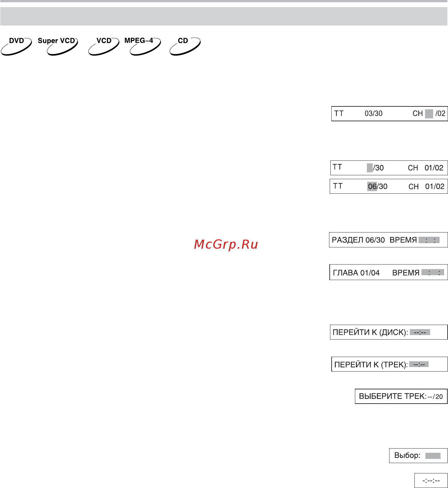Click the MPEG-4 format icon
Screen dimensions: 448x488
click(x=143, y=46)
